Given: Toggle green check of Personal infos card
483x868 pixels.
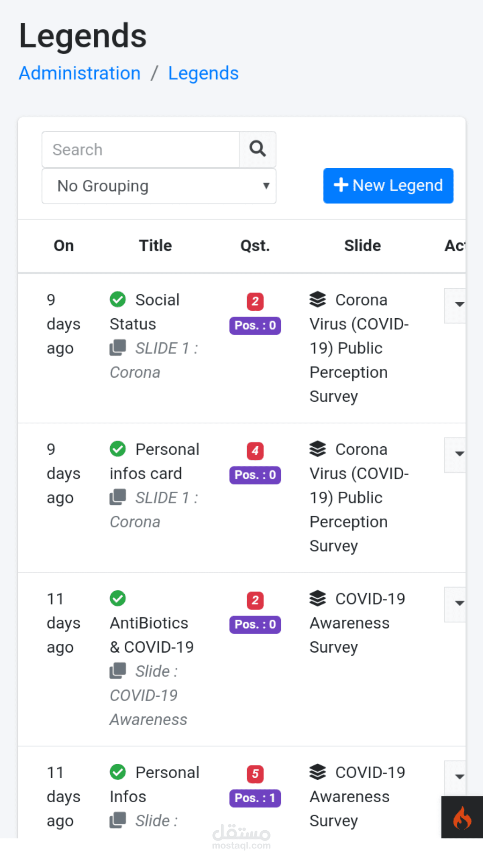Looking at the screenshot, I should 118,449.
